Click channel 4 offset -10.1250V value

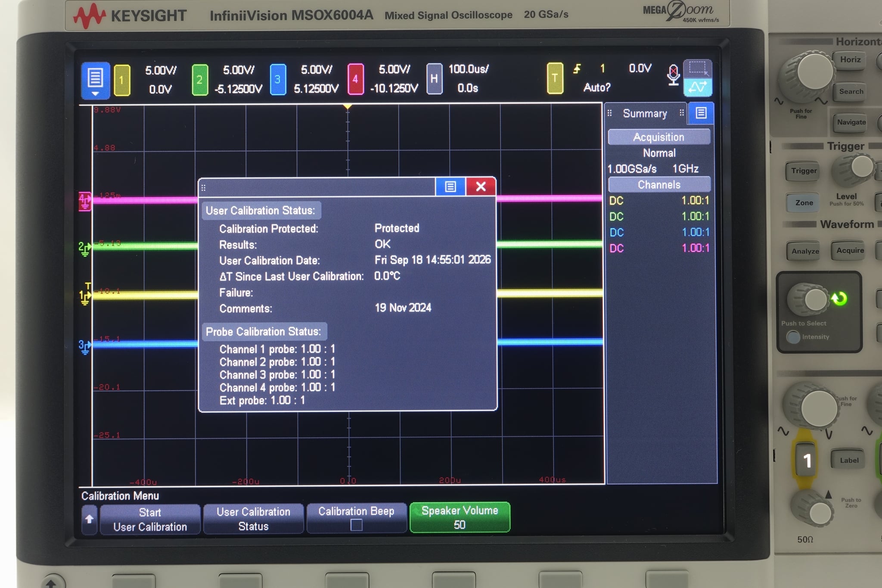394,88
